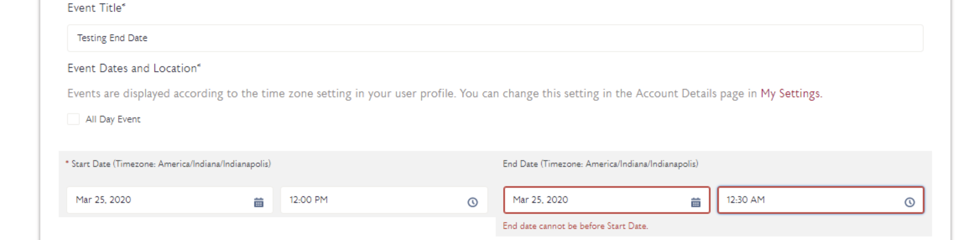980x240 pixels.
Task: Enable the All Day Event checkbox
Action: [x=73, y=119]
